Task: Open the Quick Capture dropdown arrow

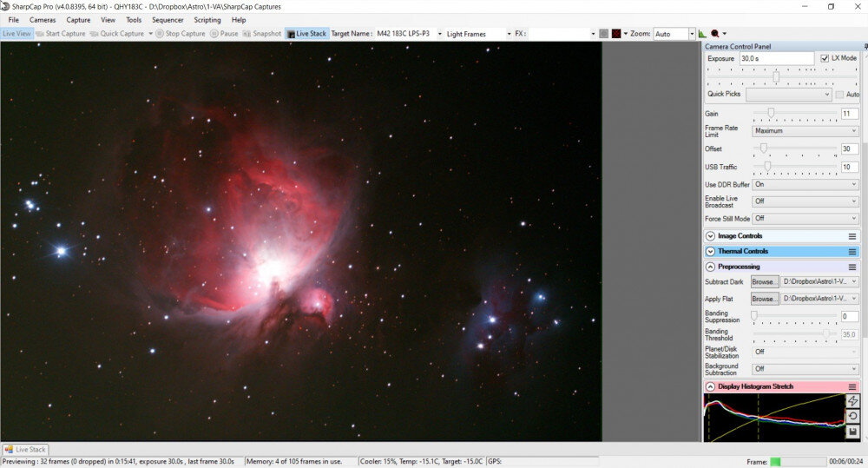Action: click(x=150, y=34)
